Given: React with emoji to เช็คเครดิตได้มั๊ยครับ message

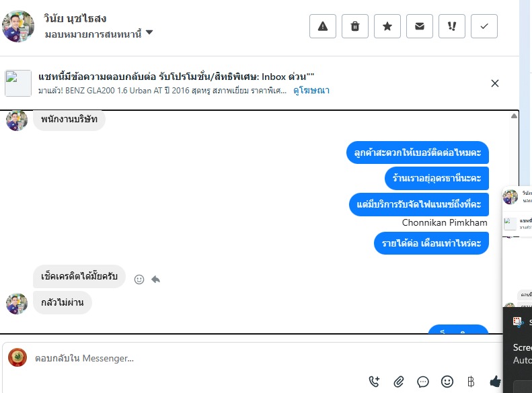Looking at the screenshot, I should [x=139, y=279].
